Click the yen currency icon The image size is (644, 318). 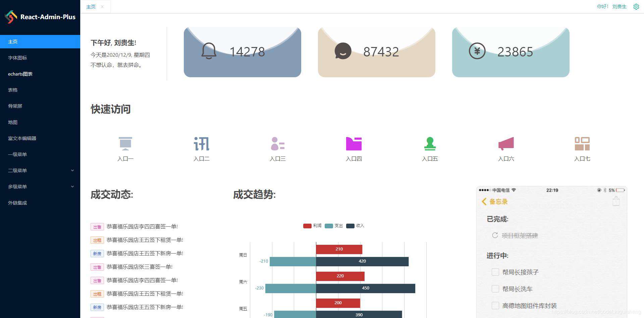click(477, 51)
